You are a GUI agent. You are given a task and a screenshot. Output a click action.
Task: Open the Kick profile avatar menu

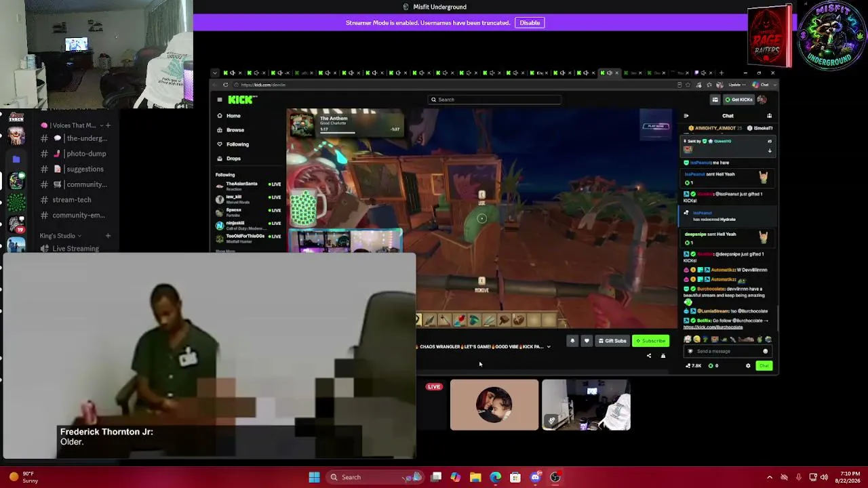[762, 100]
